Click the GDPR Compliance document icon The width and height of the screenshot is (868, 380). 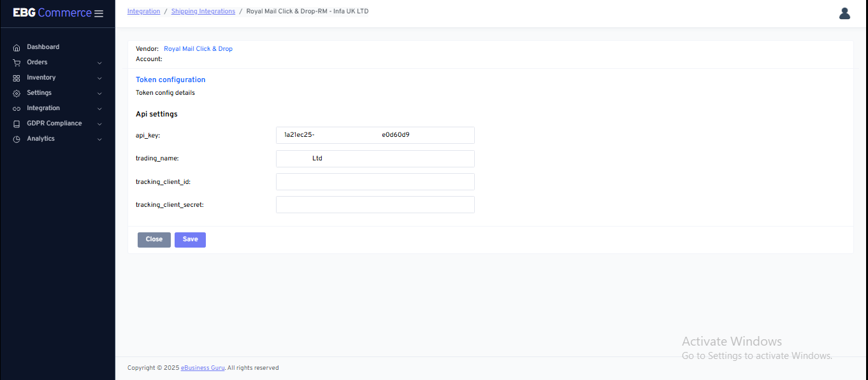pyautogui.click(x=17, y=123)
